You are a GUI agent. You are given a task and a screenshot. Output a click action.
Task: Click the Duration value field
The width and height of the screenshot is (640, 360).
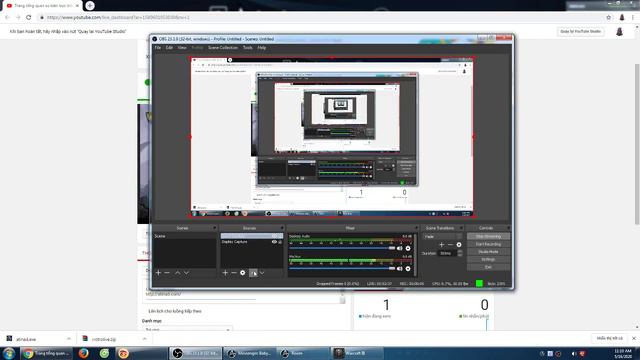[x=448, y=253]
